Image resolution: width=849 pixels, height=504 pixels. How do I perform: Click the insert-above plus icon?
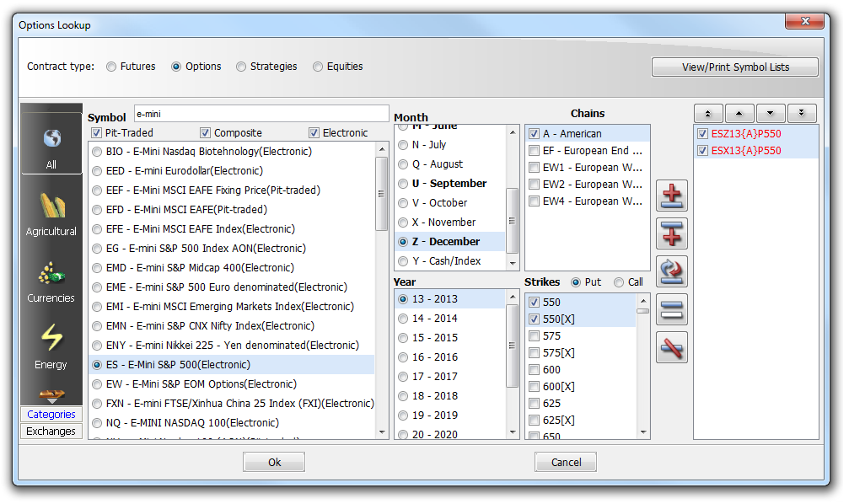pos(671,233)
